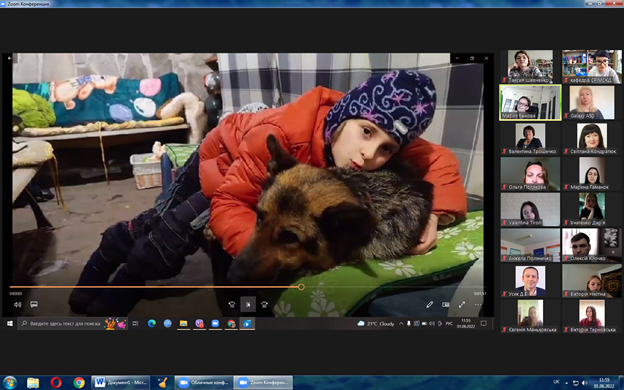Click the orange video progress slider handle

(x=301, y=287)
